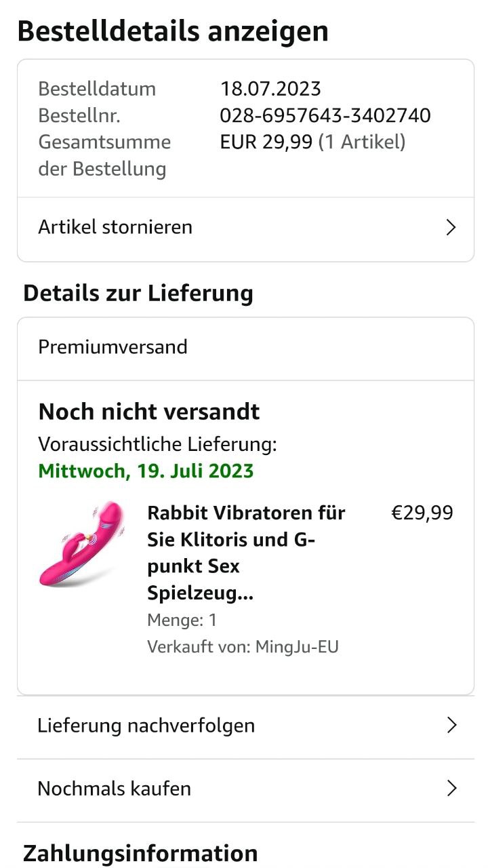
Task: Click the item price €29,99
Action: (x=422, y=513)
